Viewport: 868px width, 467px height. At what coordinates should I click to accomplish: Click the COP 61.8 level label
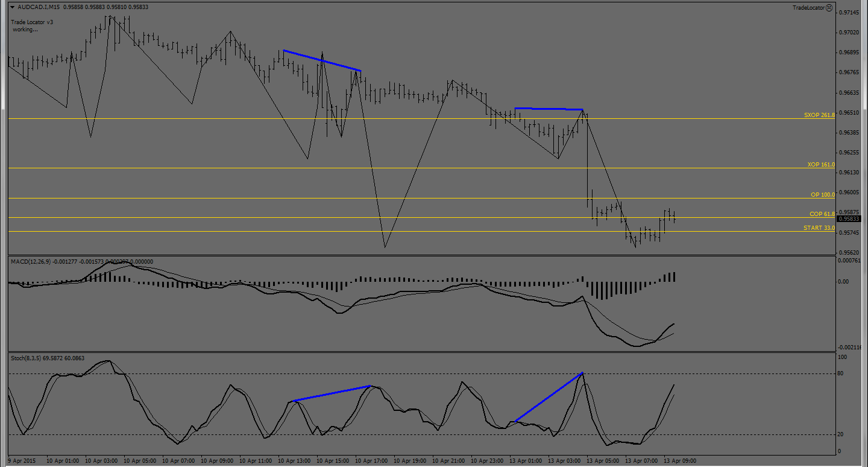(822, 214)
